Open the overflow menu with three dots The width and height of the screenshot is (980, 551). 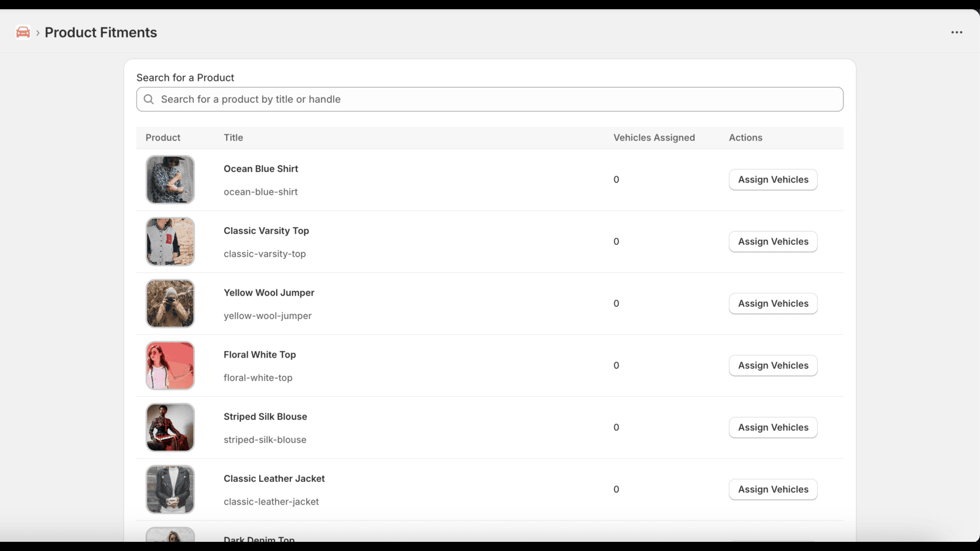[x=956, y=32]
